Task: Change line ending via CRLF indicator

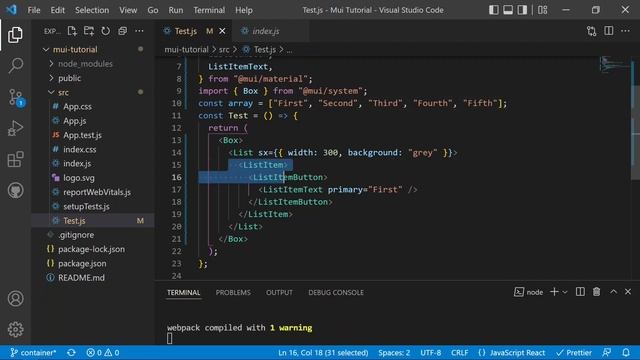Action: [x=460, y=353]
